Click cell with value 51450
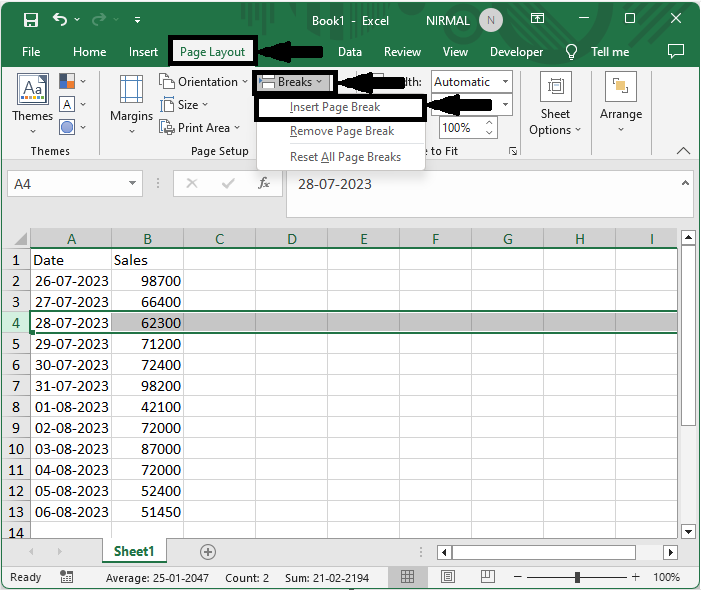 [147, 512]
